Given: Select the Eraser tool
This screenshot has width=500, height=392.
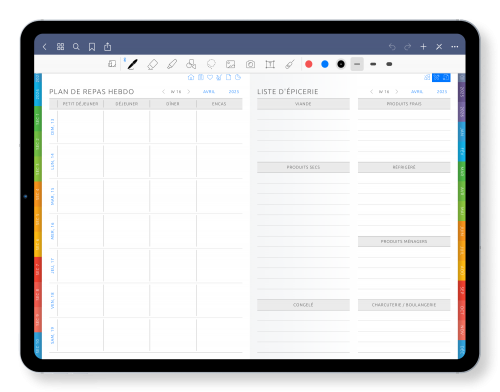Looking at the screenshot, I should coord(152,64).
